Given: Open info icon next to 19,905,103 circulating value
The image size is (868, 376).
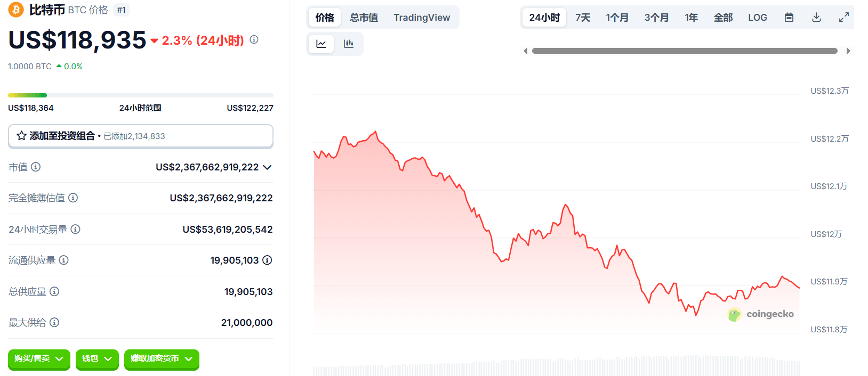Looking at the screenshot, I should click(x=267, y=260).
